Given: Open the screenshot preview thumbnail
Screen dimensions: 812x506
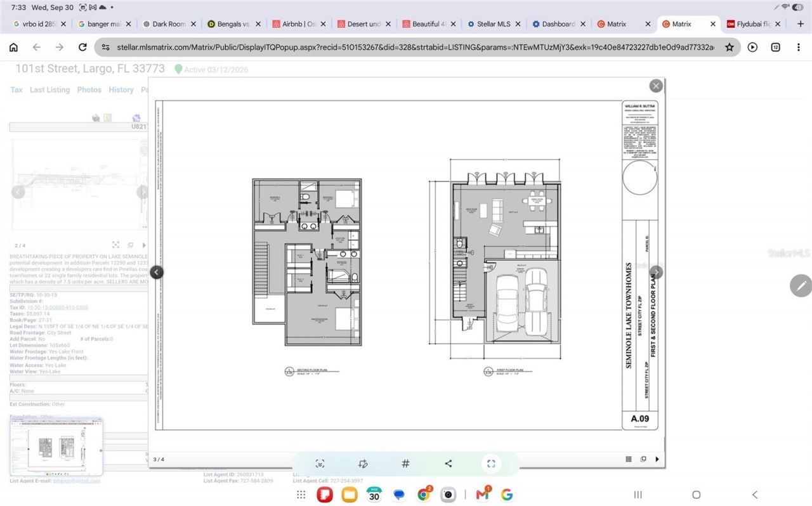Looking at the screenshot, I should tap(56, 447).
